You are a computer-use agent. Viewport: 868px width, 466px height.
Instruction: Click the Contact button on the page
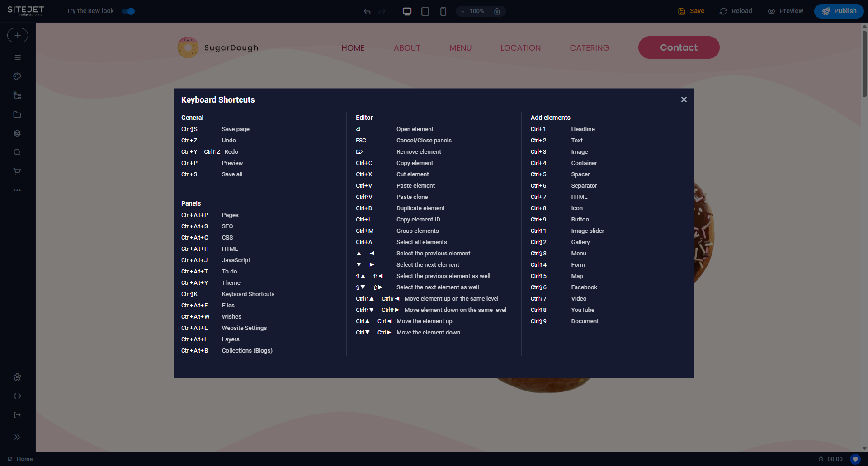point(679,47)
